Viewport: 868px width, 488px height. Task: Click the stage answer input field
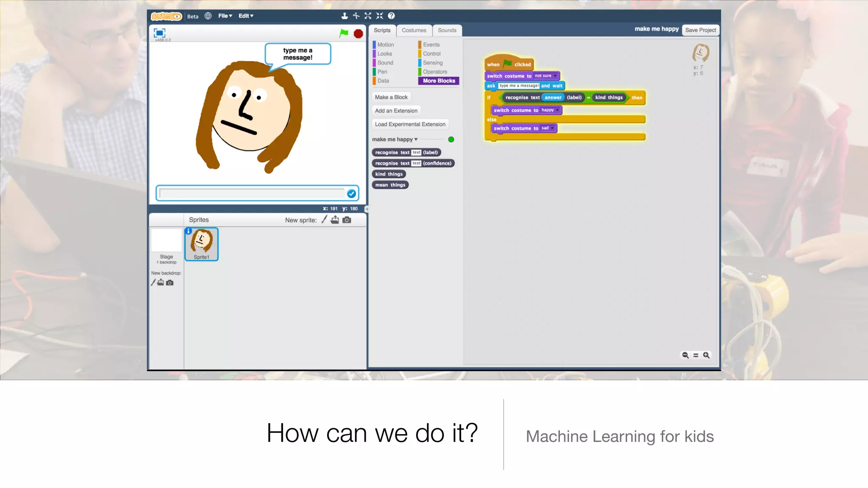point(253,194)
